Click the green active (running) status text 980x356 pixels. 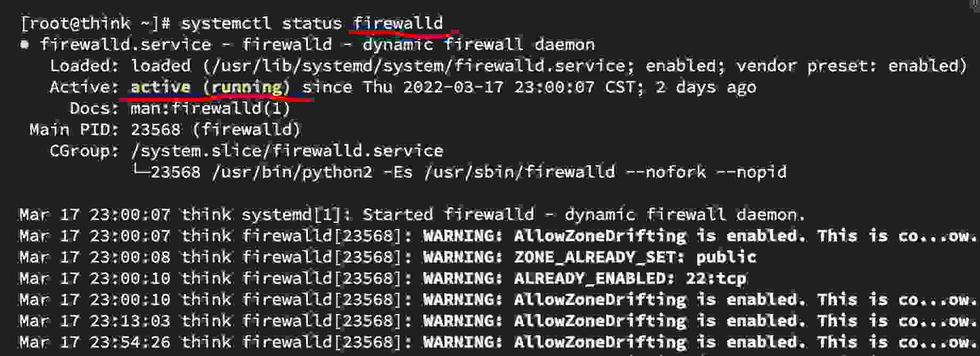coord(210,87)
